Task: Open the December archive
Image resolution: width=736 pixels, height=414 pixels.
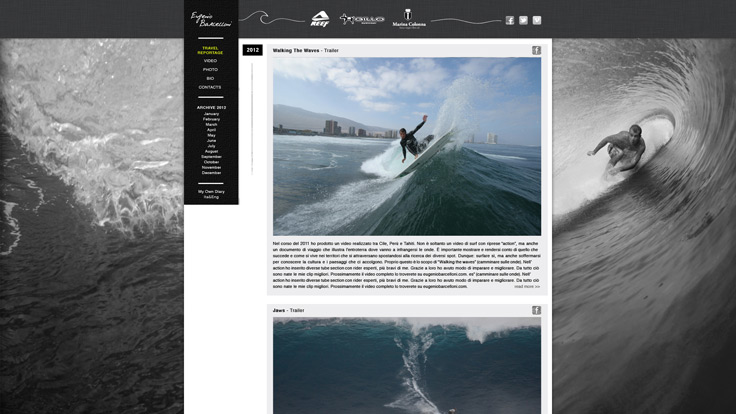Action: tap(211, 173)
